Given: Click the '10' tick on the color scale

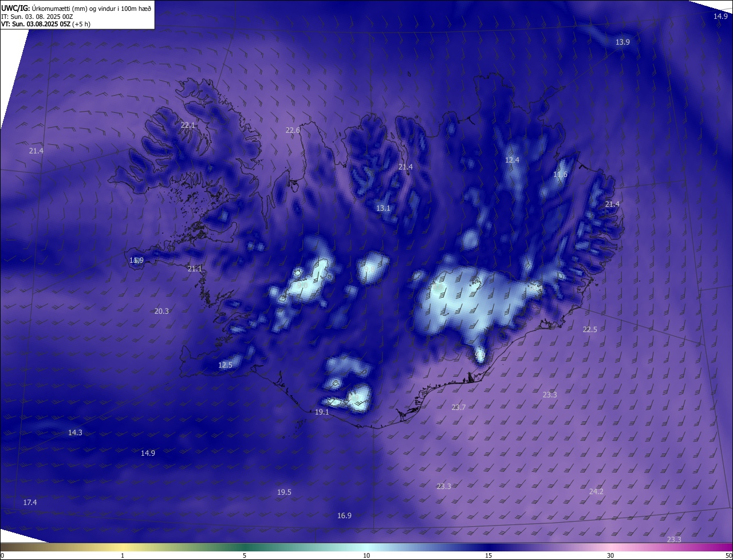Looking at the screenshot, I should pos(366,556).
